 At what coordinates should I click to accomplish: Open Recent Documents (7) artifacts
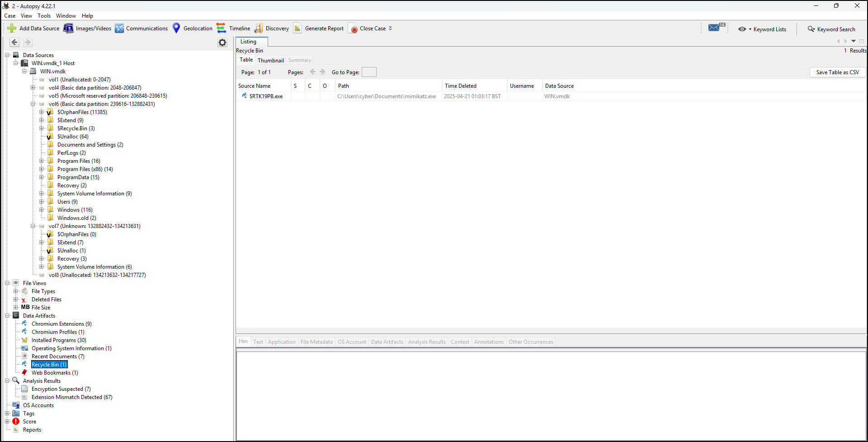click(58, 356)
